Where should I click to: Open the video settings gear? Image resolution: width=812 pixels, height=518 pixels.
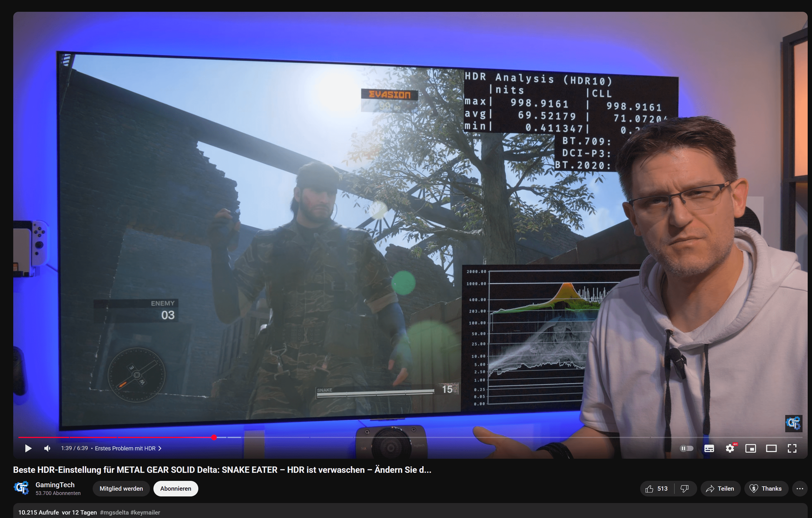[x=730, y=448]
